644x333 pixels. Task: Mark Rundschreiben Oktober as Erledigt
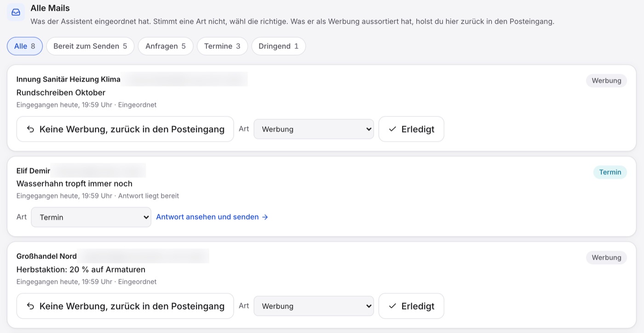[411, 129]
